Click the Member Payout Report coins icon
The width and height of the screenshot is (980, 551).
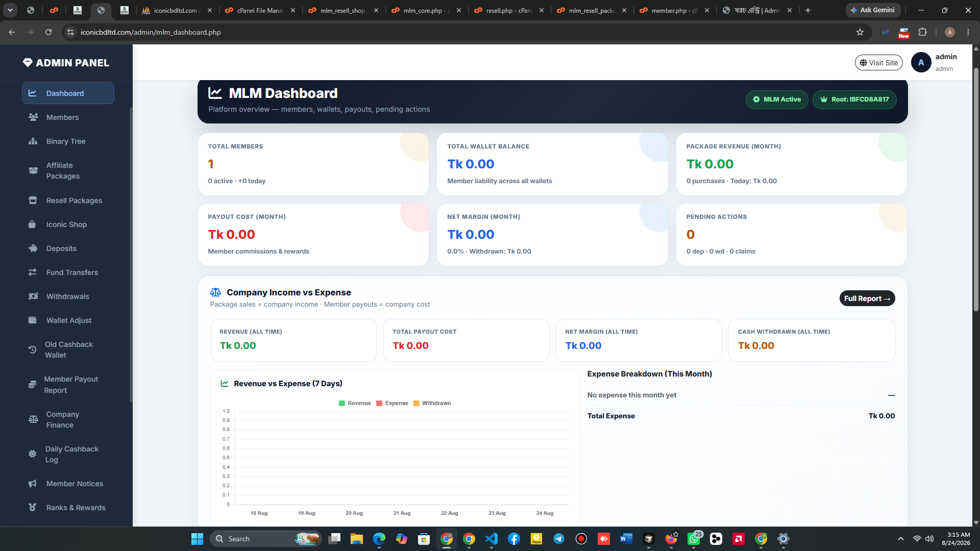(32, 384)
